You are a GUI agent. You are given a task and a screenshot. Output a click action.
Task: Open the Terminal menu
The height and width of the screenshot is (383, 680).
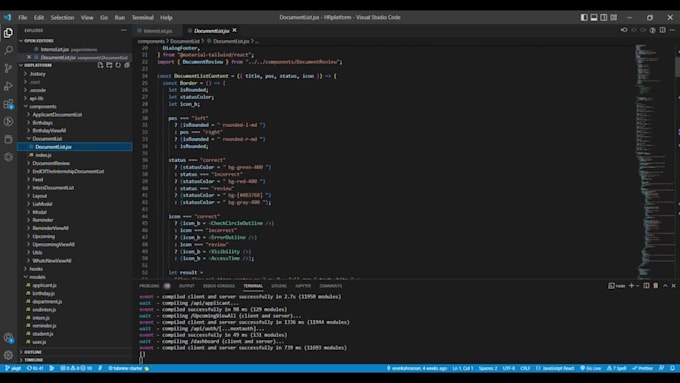click(x=143, y=17)
